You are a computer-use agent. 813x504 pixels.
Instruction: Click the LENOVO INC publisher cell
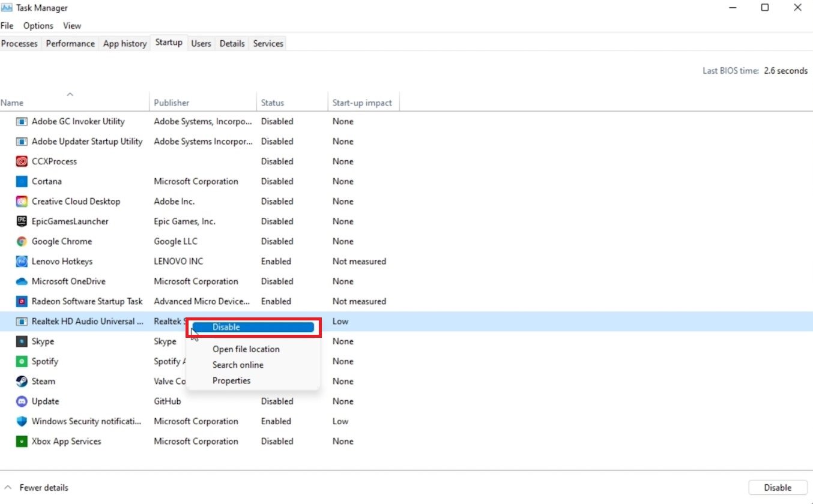pyautogui.click(x=178, y=262)
